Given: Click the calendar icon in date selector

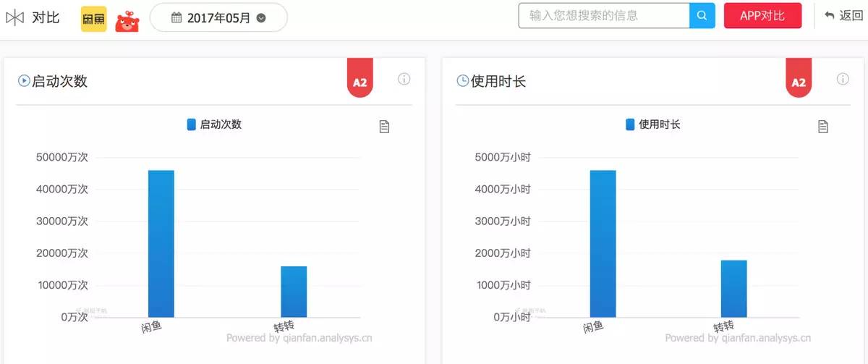Looking at the screenshot, I should [176, 18].
